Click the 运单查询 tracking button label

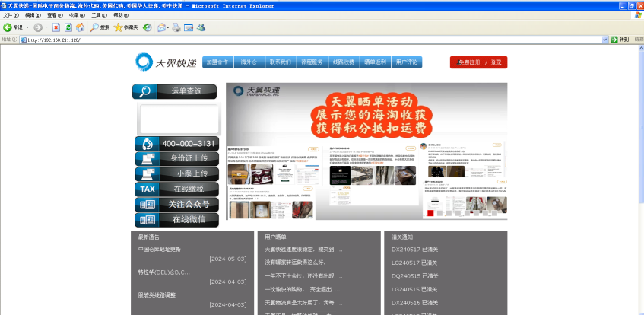[x=186, y=92]
